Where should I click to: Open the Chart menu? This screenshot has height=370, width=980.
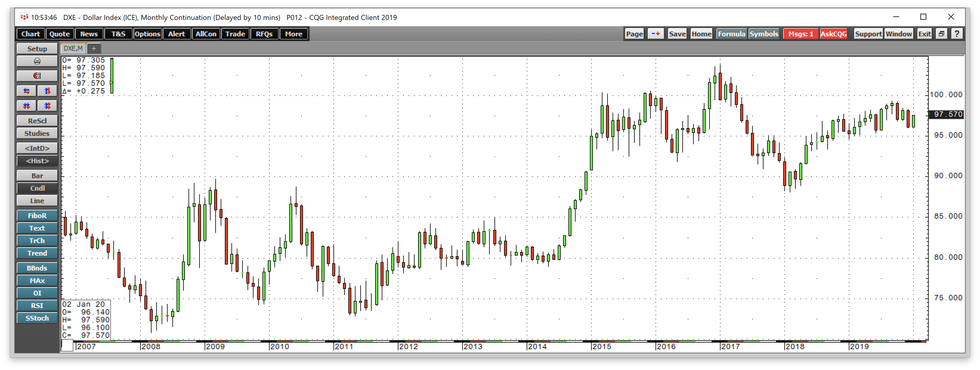tap(30, 34)
